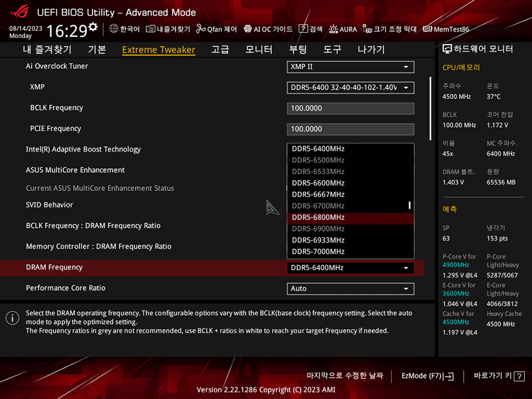Click 크기 조정 막대 label

(x=395, y=29)
